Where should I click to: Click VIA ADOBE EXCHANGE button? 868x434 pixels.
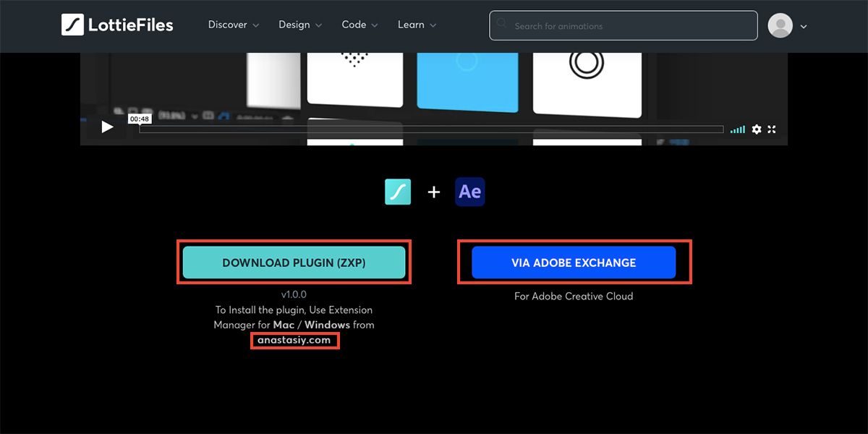[574, 263]
